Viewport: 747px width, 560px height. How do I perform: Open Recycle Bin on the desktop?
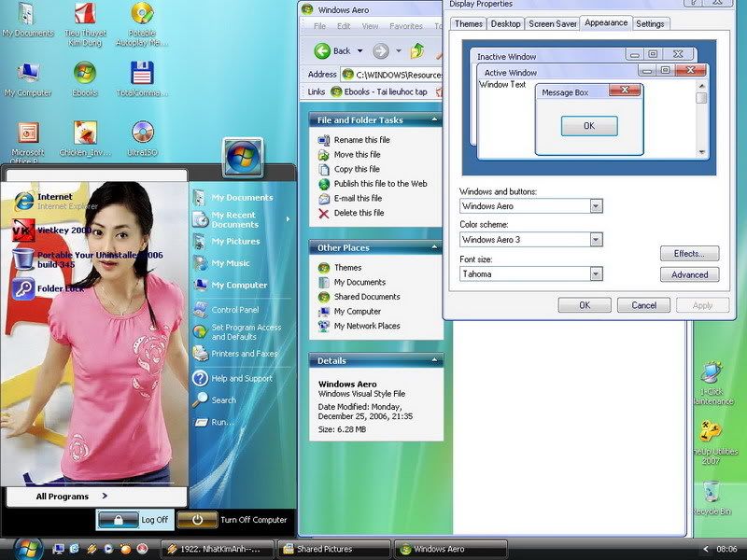(712, 493)
